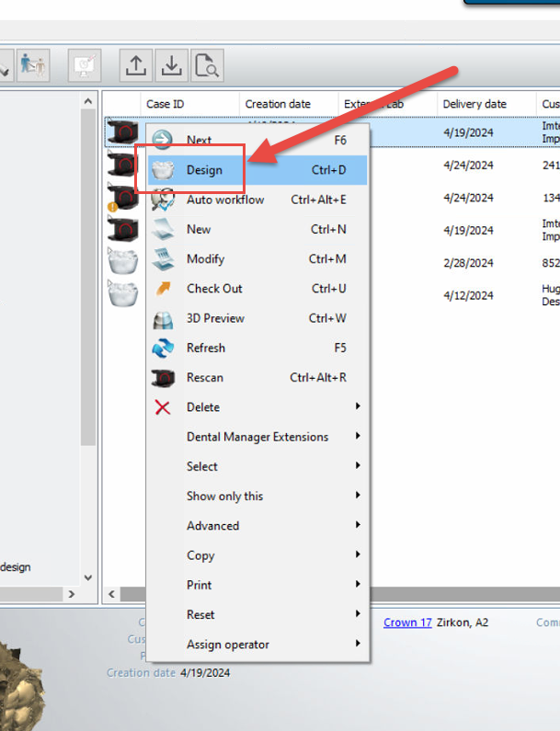This screenshot has height=731, width=560.
Task: Click the Check Out arrow icon
Action: (163, 289)
